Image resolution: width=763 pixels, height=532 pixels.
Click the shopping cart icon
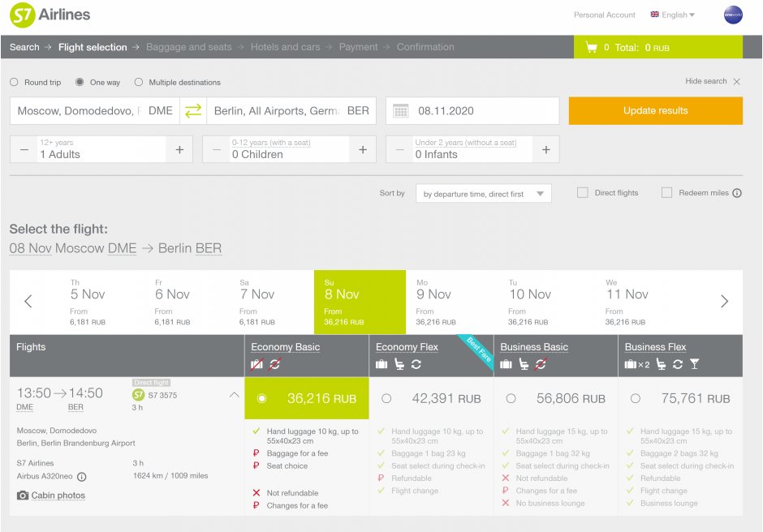(591, 48)
